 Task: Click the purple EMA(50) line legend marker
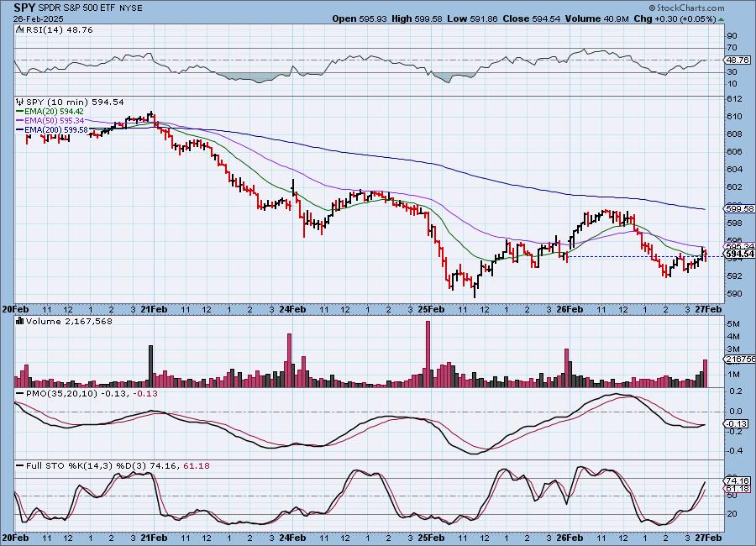click(x=20, y=121)
